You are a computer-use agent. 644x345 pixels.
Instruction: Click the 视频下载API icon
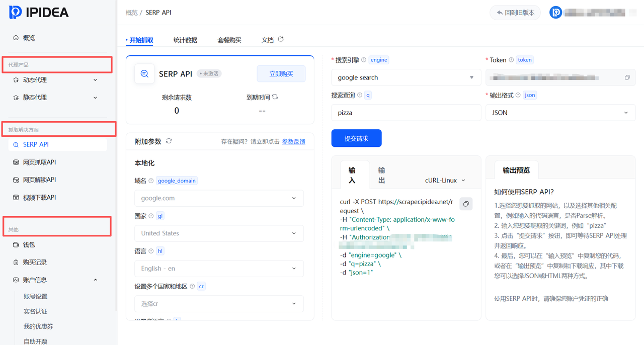coord(16,198)
